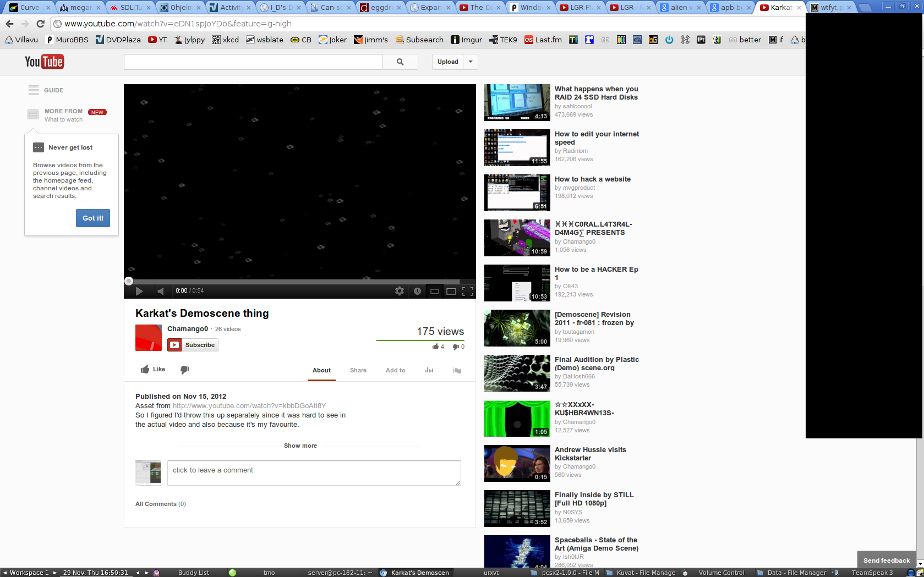Open YT bookmark
The image size is (924, 577).
pos(157,40)
